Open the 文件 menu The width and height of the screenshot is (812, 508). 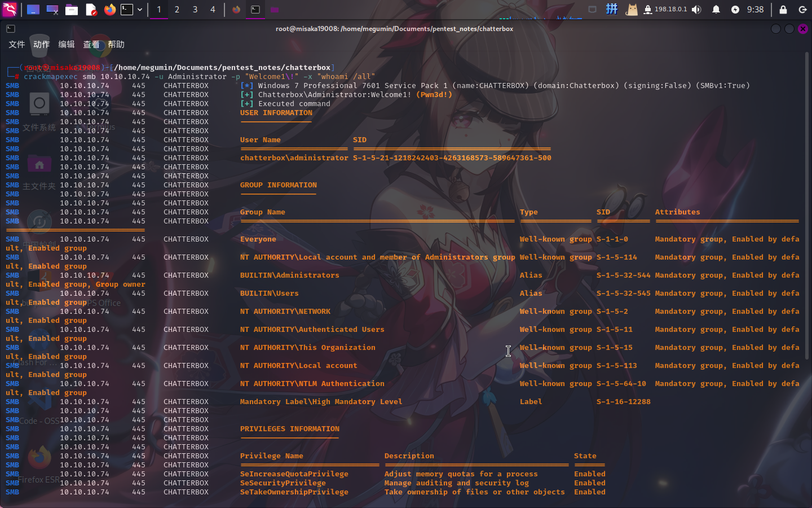coord(17,45)
